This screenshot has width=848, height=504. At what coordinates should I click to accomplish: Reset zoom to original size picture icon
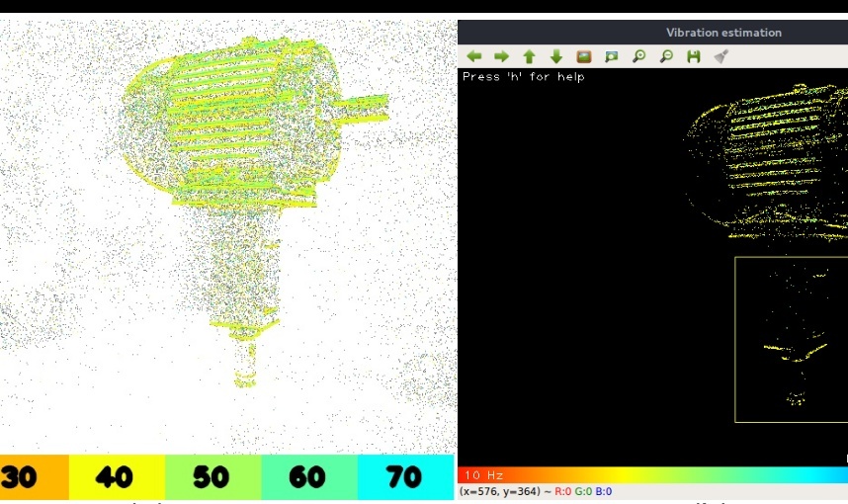(x=583, y=56)
